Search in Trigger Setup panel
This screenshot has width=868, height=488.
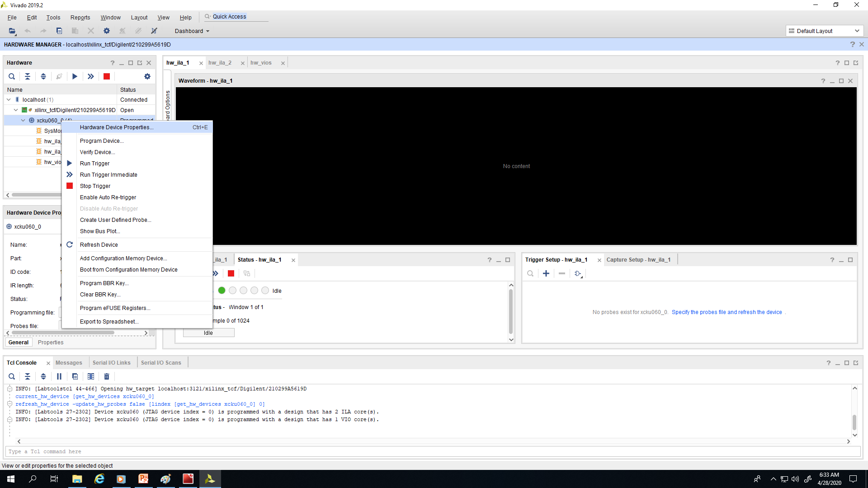pyautogui.click(x=530, y=273)
